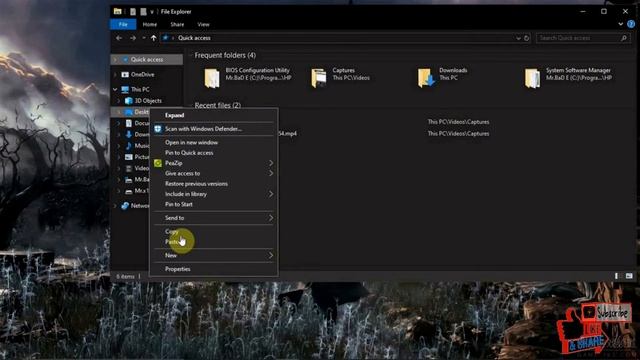Collapse the Recent files (2) group

point(218,105)
